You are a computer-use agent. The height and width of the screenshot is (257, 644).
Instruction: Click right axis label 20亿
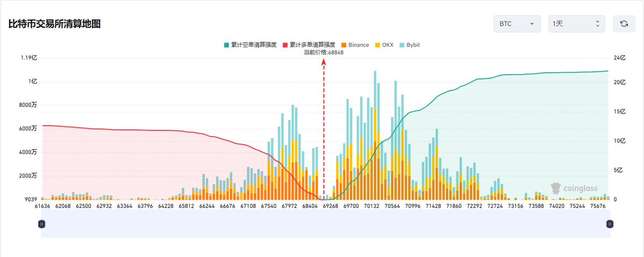tap(619, 82)
